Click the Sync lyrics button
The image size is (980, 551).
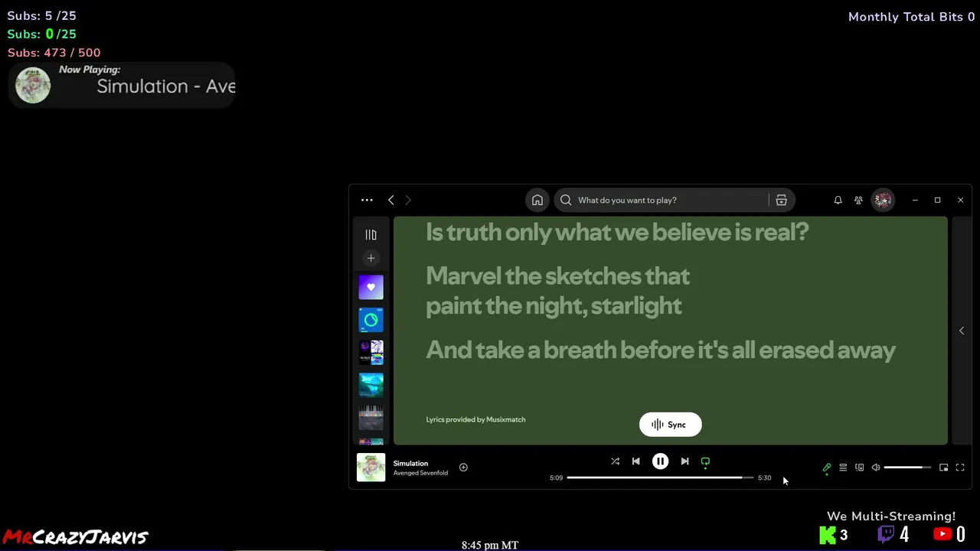[x=670, y=425]
